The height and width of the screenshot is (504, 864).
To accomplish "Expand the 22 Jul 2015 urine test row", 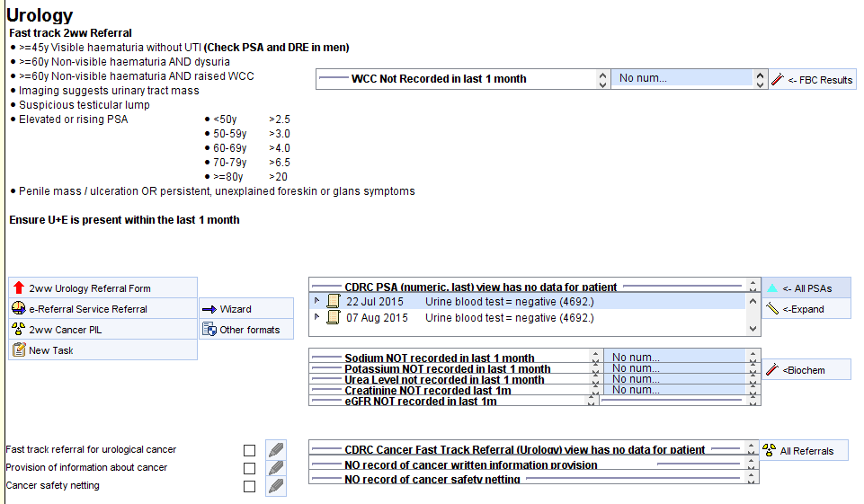I will [316, 301].
